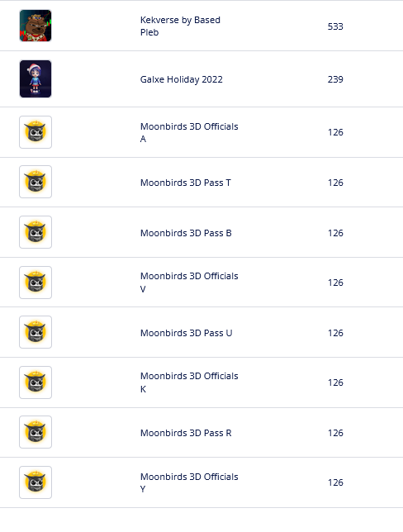Select the Moonbirds 3D Pass R name

[186, 433]
